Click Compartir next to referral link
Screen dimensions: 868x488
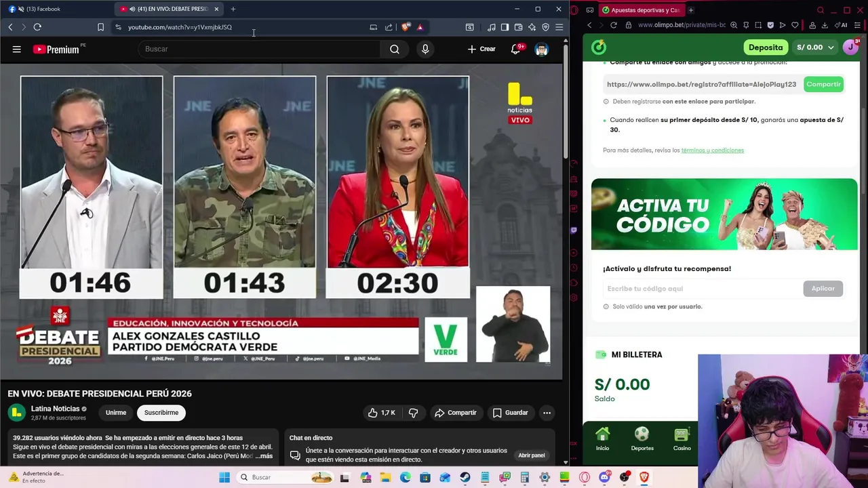[x=823, y=85]
